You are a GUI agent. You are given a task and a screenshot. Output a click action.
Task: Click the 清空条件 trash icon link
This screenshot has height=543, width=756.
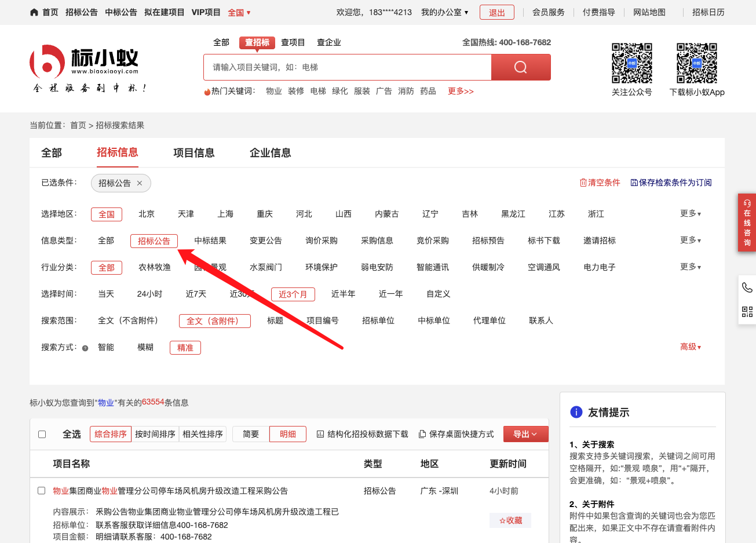tap(600, 183)
